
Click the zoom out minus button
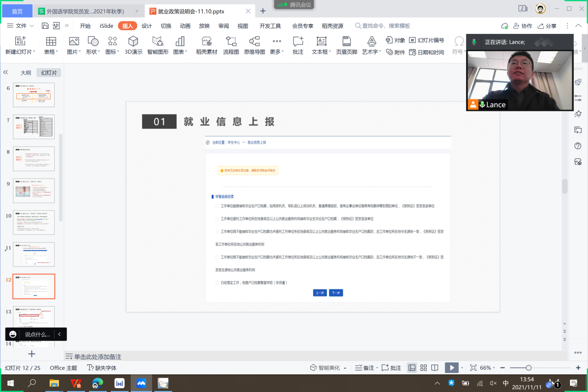tap(503, 368)
